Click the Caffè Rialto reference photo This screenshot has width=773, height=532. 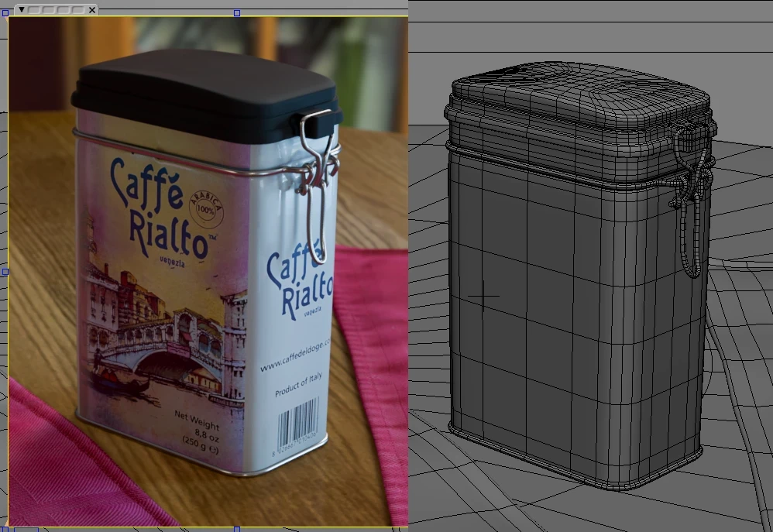(x=208, y=271)
